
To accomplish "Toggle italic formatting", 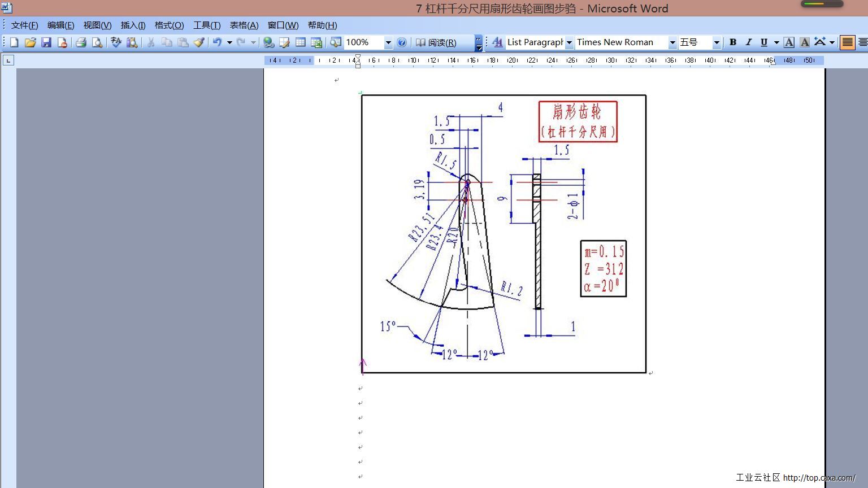I will (x=749, y=42).
